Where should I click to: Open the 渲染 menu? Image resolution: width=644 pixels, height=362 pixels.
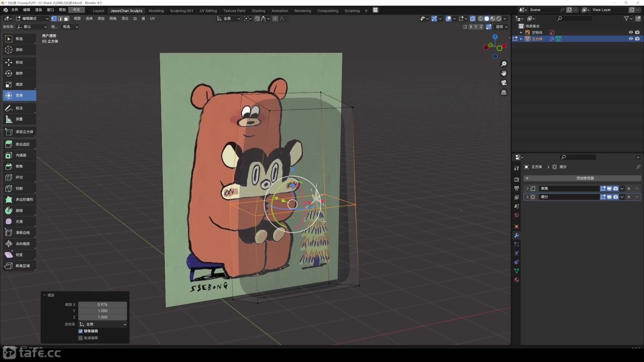[38, 10]
